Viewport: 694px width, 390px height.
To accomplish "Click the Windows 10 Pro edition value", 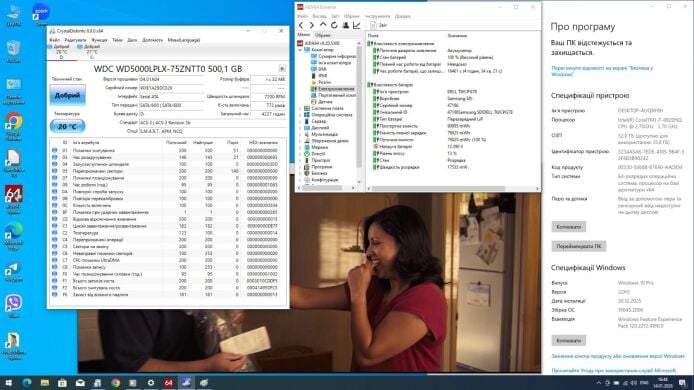I will 636,283.
